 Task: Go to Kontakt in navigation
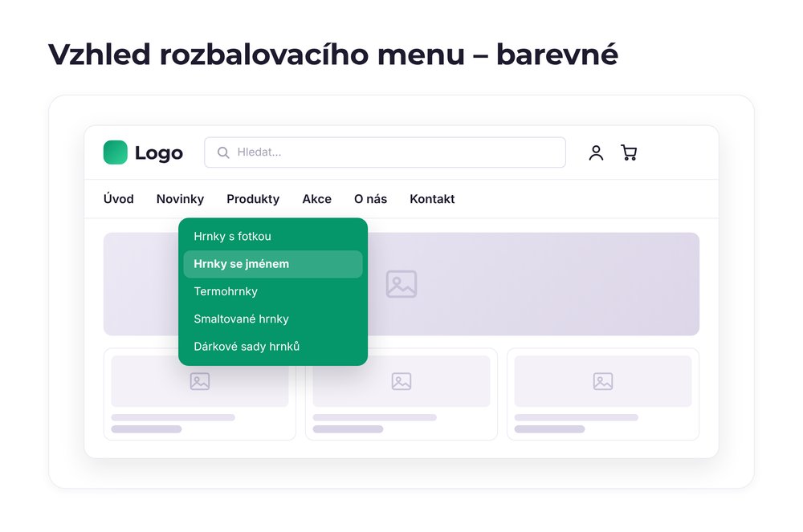[x=432, y=199]
